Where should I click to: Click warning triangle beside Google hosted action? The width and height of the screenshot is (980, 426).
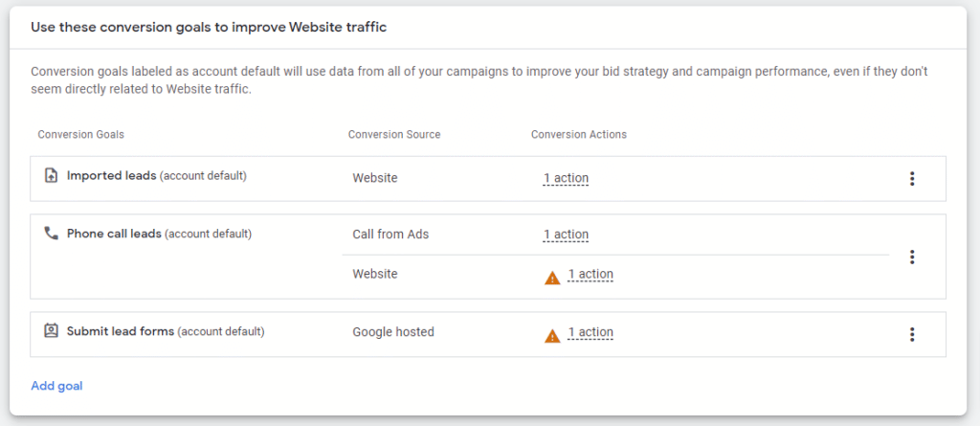[x=552, y=337]
